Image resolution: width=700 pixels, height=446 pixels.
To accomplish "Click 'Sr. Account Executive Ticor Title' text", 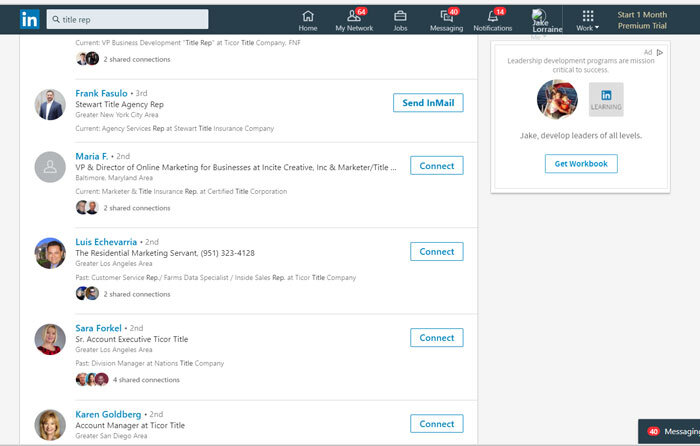I will [132, 339].
